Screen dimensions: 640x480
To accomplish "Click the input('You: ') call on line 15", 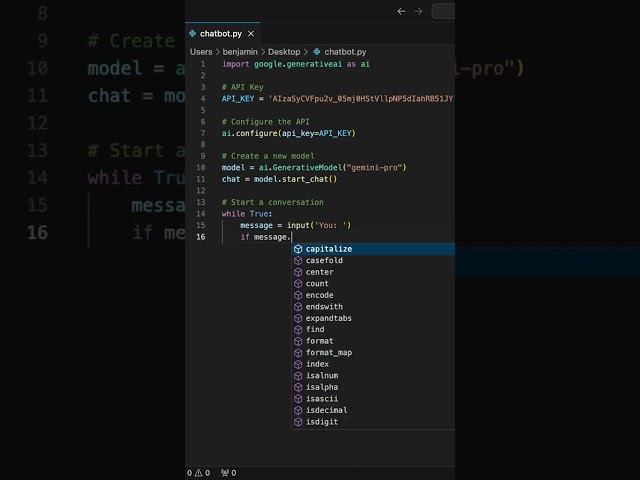I will (x=319, y=225).
